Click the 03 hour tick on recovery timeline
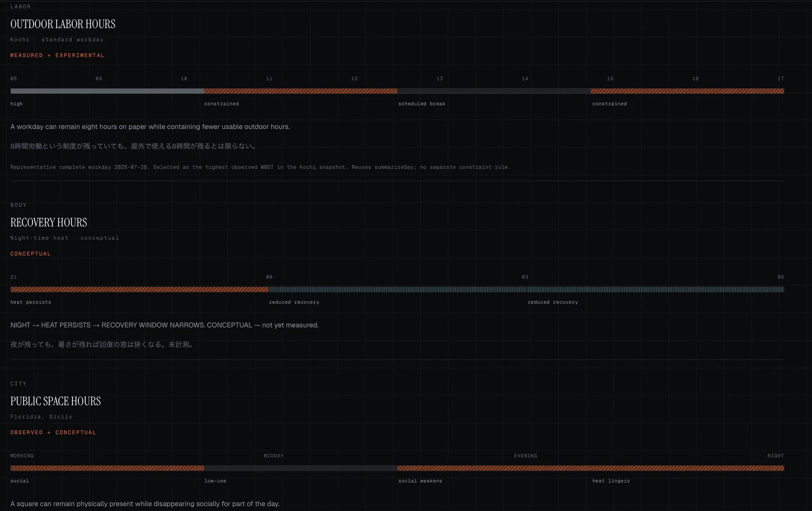 point(525,277)
